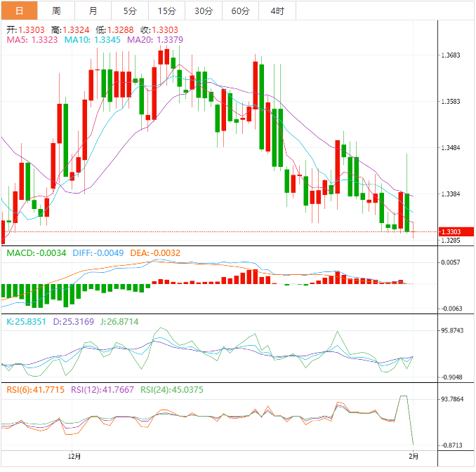This screenshot has width=476, height=472.
Task: Show the 30分 chart tab
Action: [204, 11]
